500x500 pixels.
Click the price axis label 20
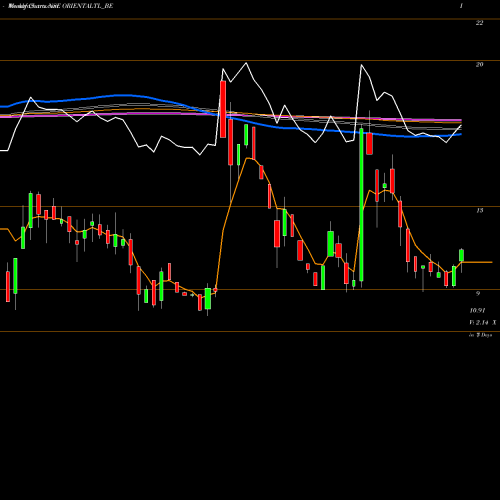[x=479, y=64]
